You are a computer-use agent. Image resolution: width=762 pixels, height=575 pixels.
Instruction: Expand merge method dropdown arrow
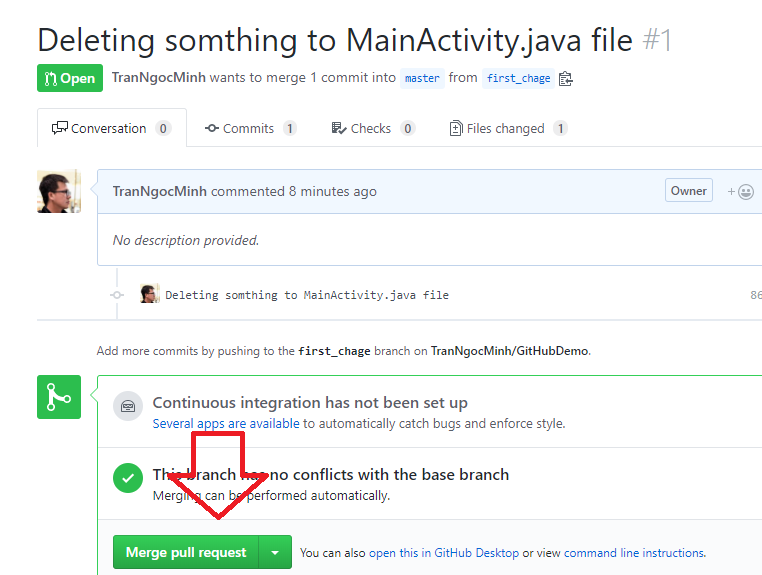[275, 552]
